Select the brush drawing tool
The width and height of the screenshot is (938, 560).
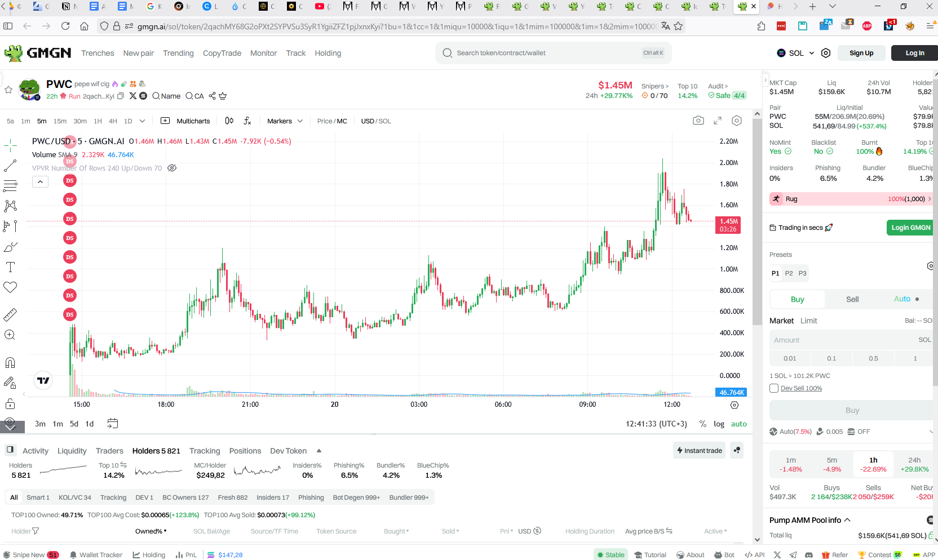pyautogui.click(x=10, y=247)
